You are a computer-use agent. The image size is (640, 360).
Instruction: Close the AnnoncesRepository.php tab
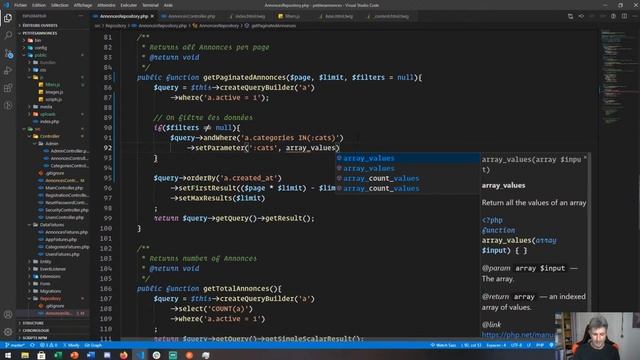pyautogui.click(x=152, y=16)
